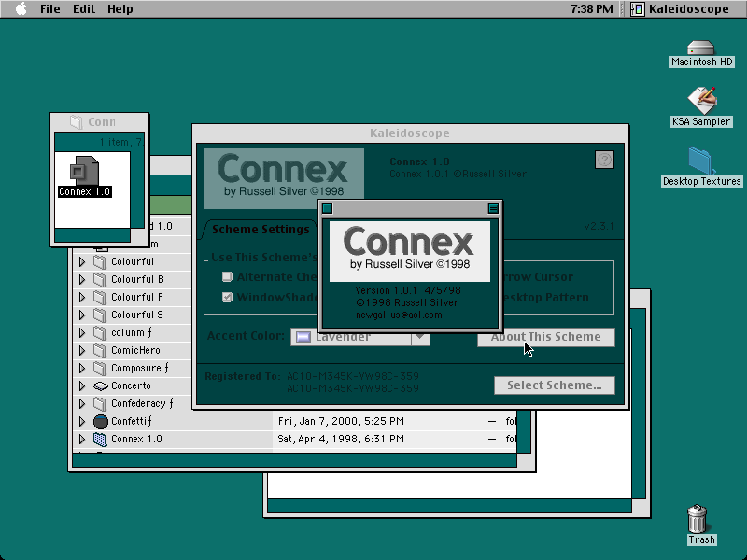Expand the Colourful S folder
This screenshot has width=747, height=560.
(x=82, y=315)
